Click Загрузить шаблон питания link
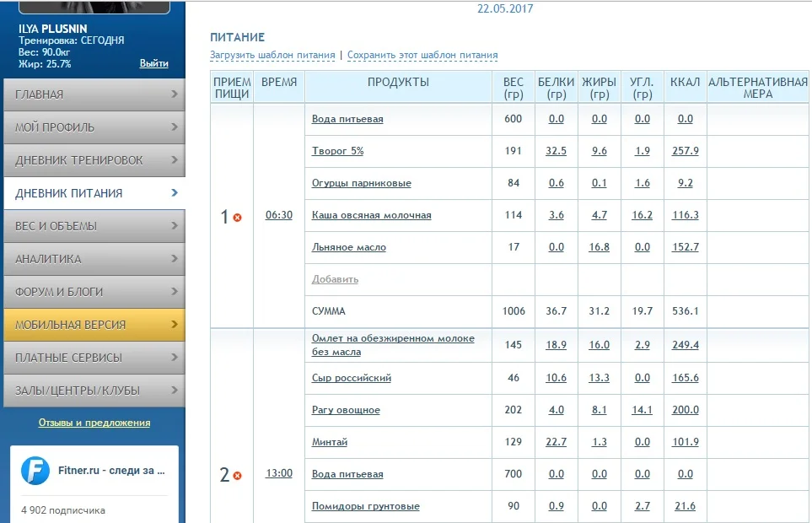 point(272,56)
